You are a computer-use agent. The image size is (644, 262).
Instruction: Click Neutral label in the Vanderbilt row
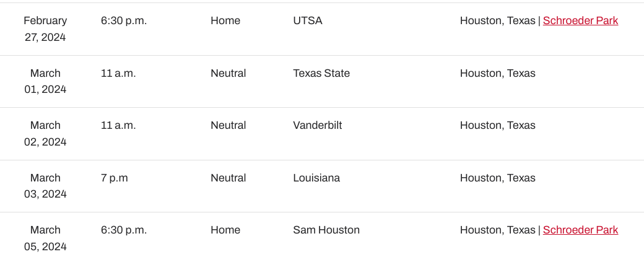tap(228, 125)
